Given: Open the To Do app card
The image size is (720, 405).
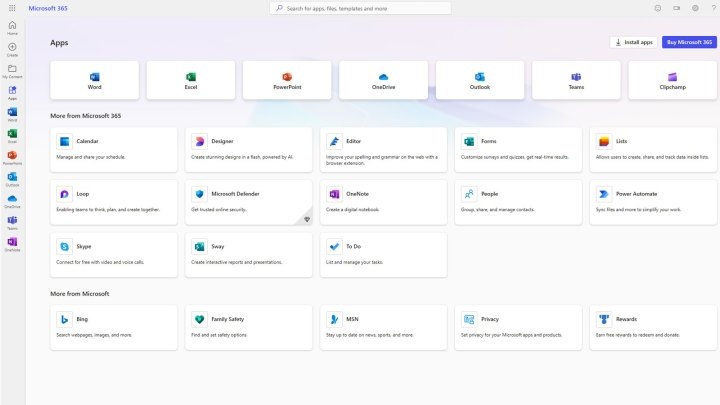Looking at the screenshot, I should [383, 255].
